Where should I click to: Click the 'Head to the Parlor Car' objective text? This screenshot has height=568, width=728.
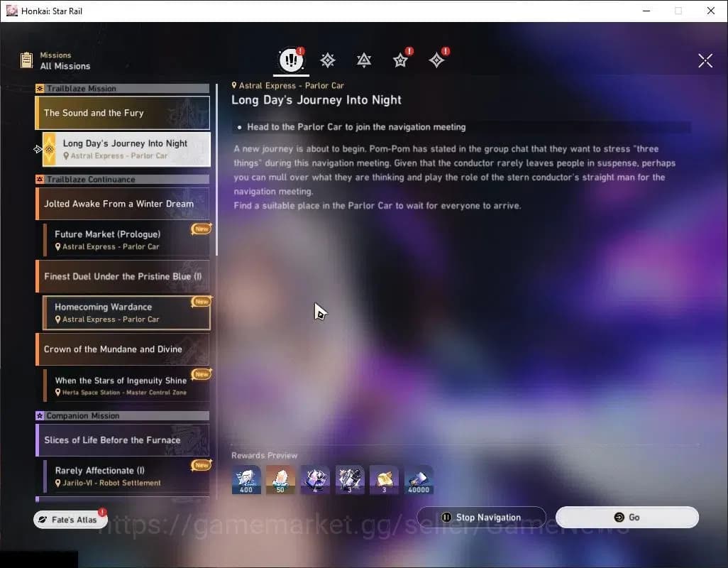(356, 127)
